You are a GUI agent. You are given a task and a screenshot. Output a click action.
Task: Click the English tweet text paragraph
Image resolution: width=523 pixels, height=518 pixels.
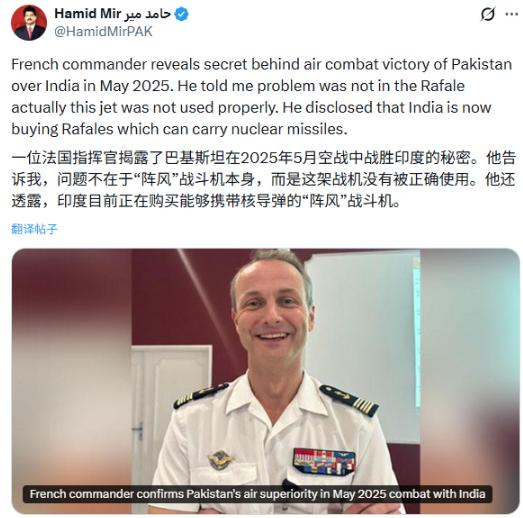click(262, 97)
